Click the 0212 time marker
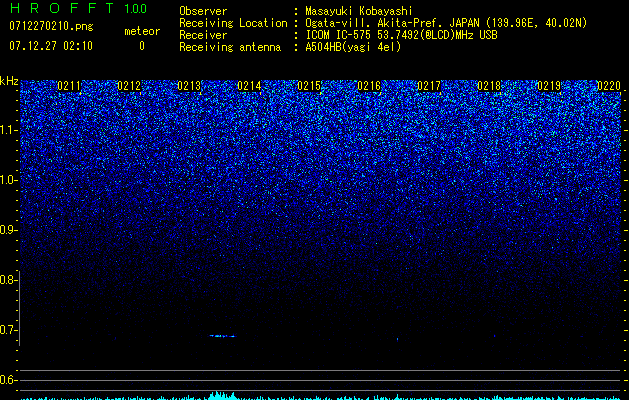629x400 pixels. click(x=129, y=86)
